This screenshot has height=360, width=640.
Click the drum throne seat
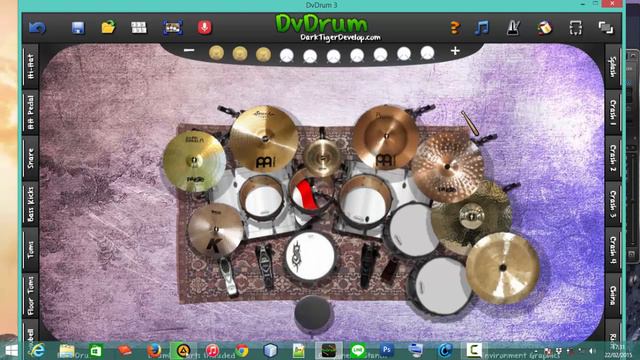point(312,314)
